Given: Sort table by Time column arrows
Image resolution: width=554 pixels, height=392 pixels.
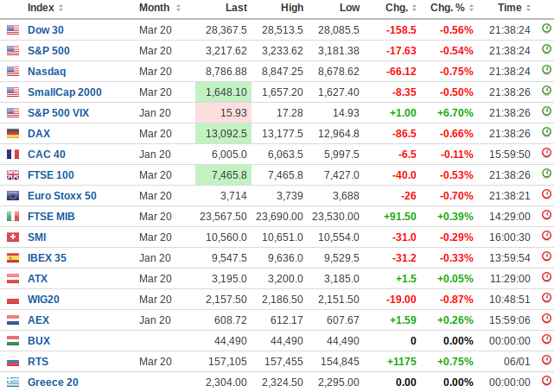Looking at the screenshot, I should 528,8.
